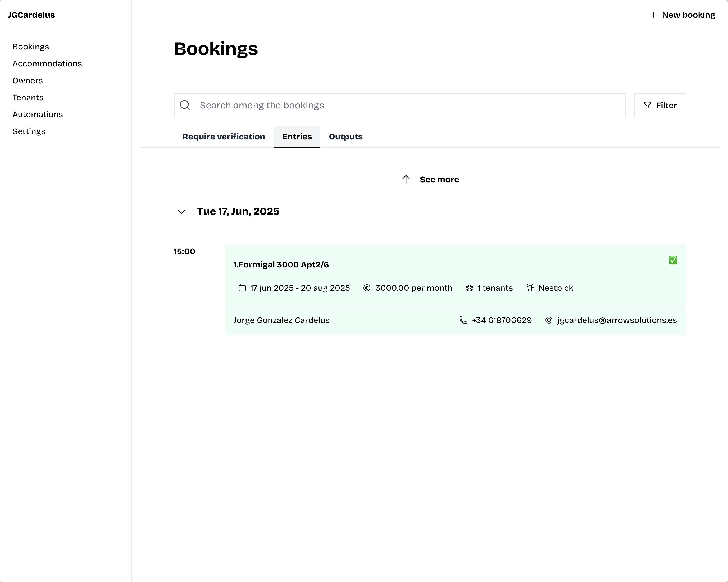
Task: Collapse the Tue 17, Jun, 2025 group
Action: coord(181,212)
